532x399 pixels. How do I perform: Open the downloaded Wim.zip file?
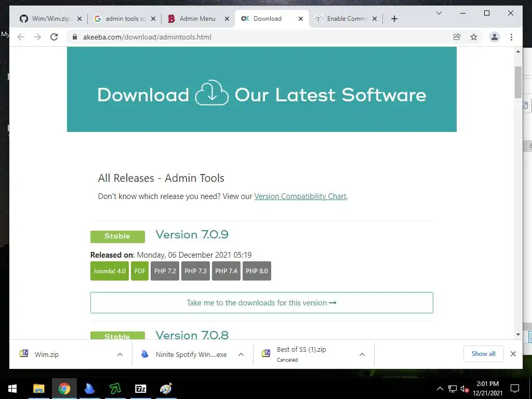(x=46, y=354)
